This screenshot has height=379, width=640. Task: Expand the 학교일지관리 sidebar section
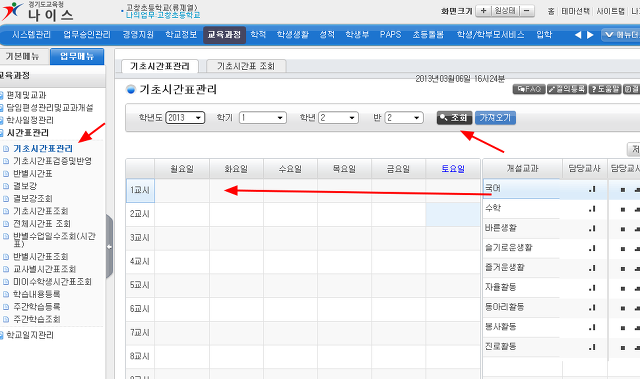pos(30,335)
